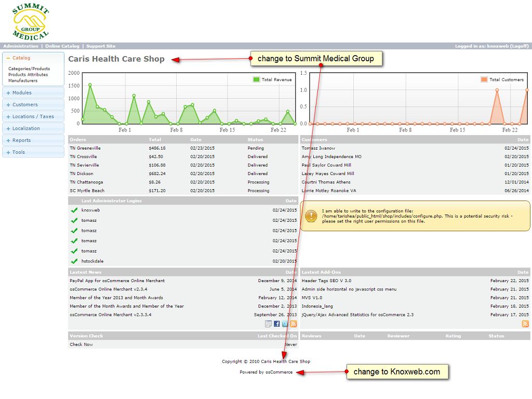Open Categories/Products under Catalog
The image size is (532, 399).
coord(29,69)
